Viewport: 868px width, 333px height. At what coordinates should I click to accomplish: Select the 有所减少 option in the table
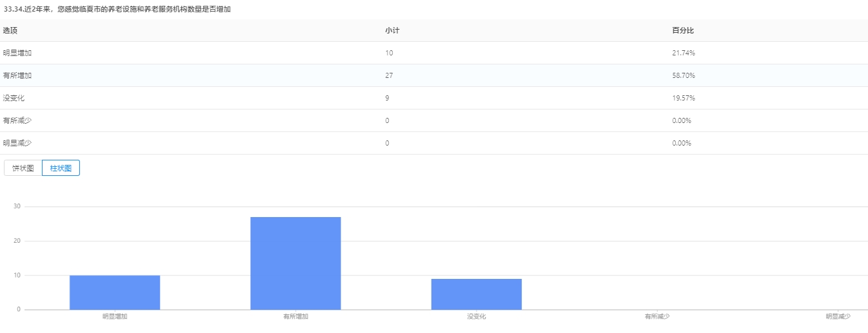click(x=17, y=120)
